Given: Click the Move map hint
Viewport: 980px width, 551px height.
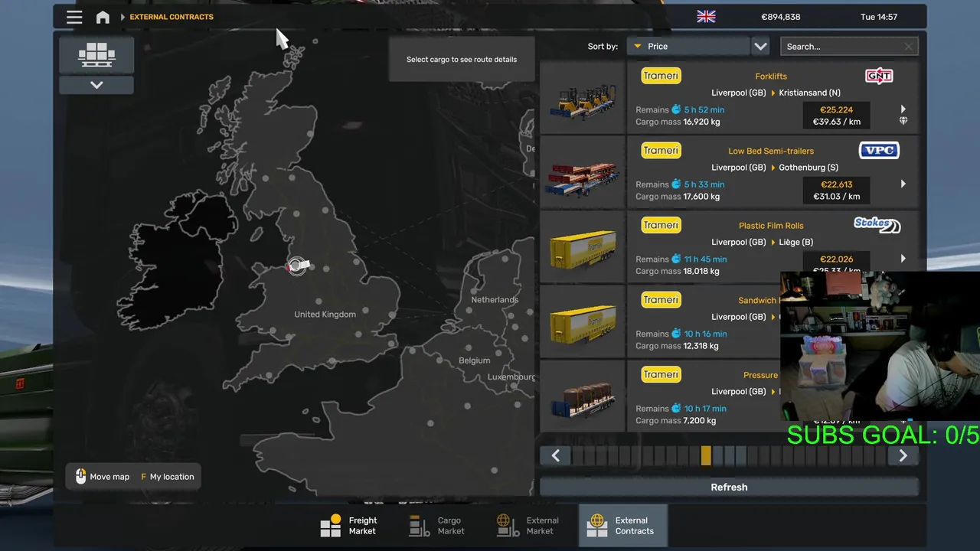Looking at the screenshot, I should (x=102, y=477).
